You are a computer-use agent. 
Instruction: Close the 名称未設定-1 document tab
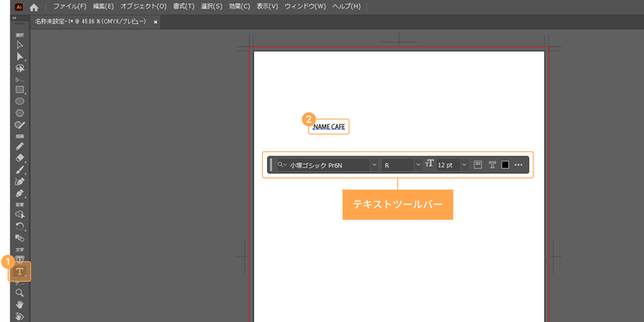point(155,22)
